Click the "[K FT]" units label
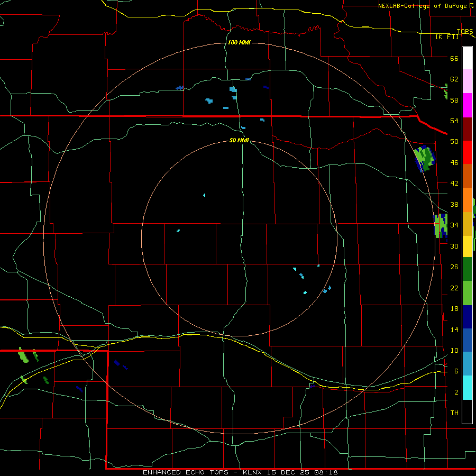 click(447, 37)
